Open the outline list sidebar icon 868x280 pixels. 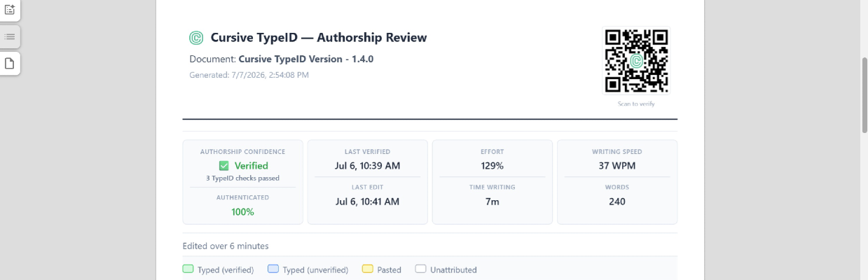tap(10, 36)
